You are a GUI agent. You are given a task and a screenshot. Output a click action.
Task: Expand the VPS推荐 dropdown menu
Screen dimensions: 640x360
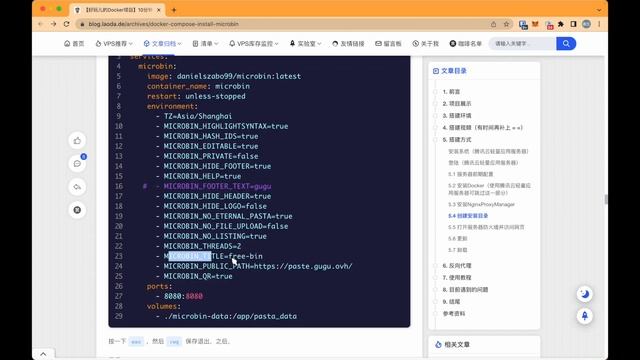(114, 44)
